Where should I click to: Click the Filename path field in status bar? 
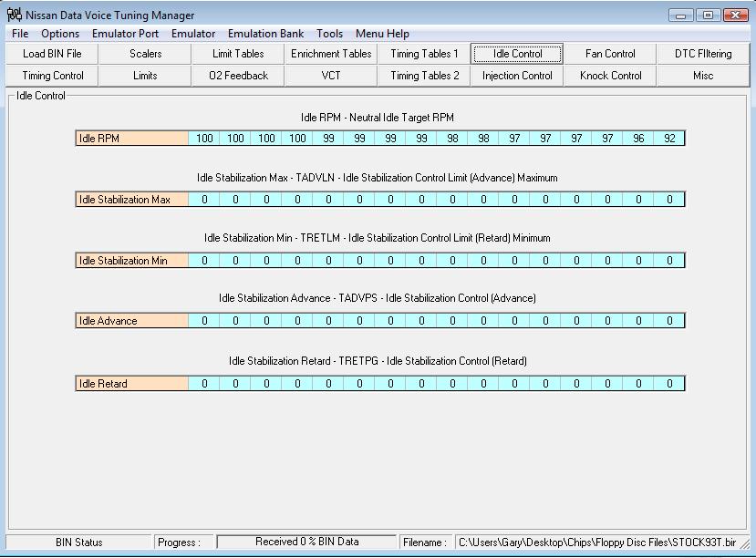(597, 542)
